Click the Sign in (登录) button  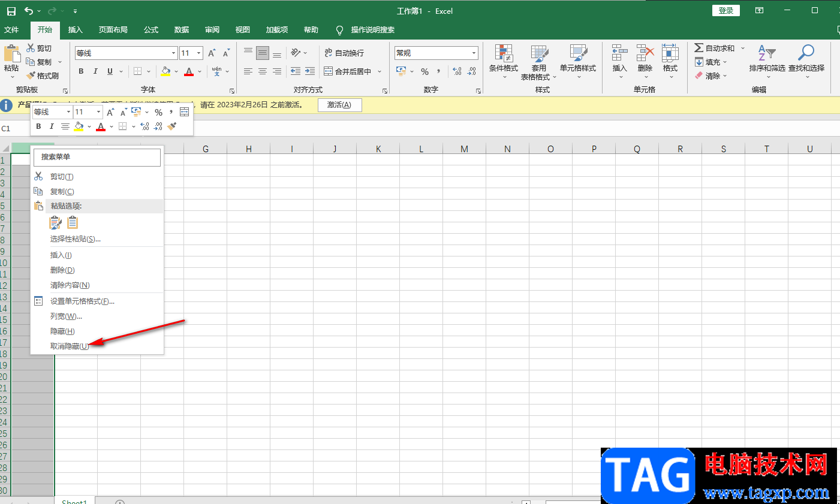click(726, 11)
